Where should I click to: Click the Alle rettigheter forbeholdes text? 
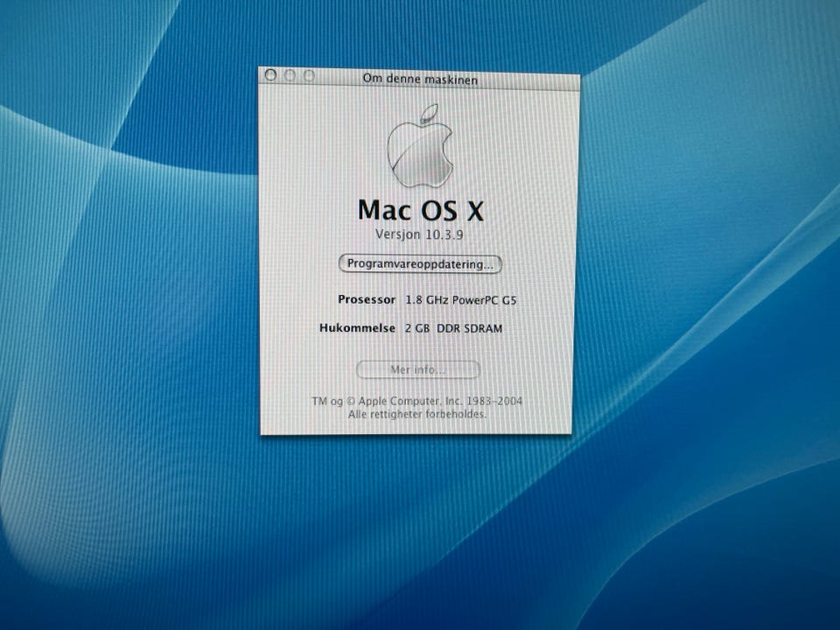[x=417, y=414]
